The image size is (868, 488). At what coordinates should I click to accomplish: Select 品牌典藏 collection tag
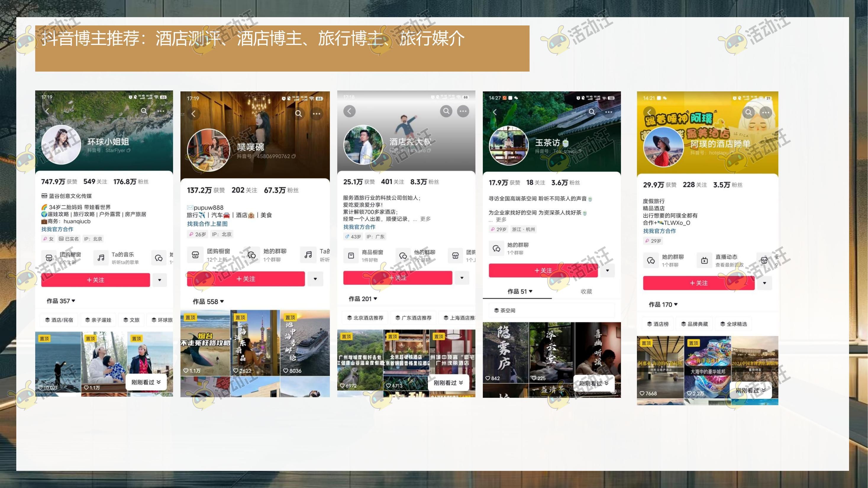[694, 324]
